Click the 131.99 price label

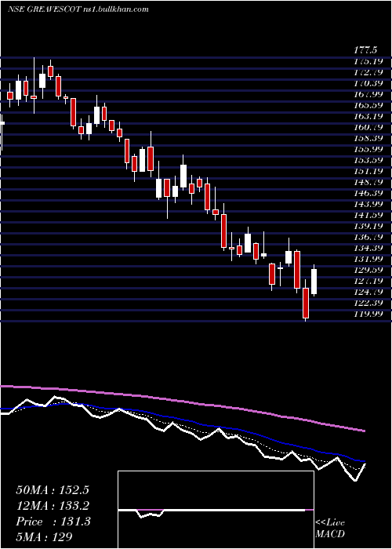click(369, 258)
